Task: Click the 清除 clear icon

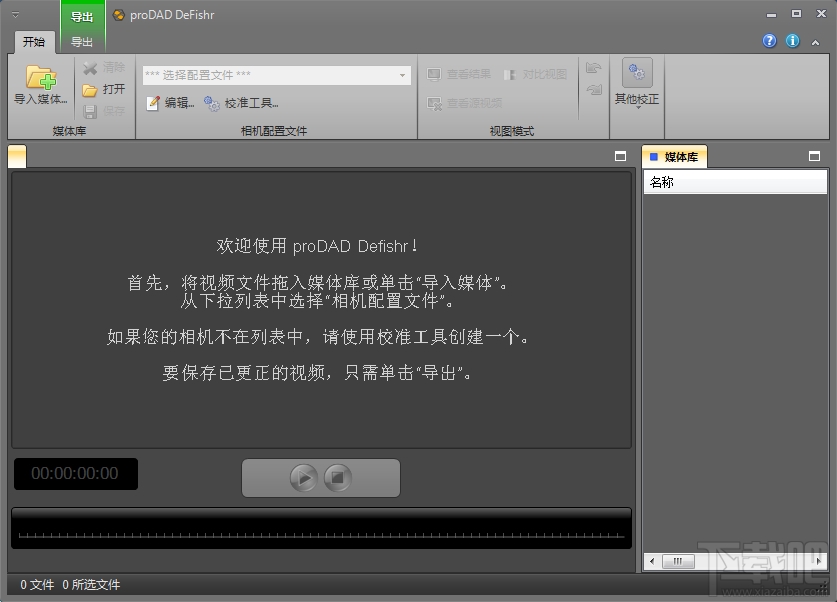Action: tap(90, 68)
